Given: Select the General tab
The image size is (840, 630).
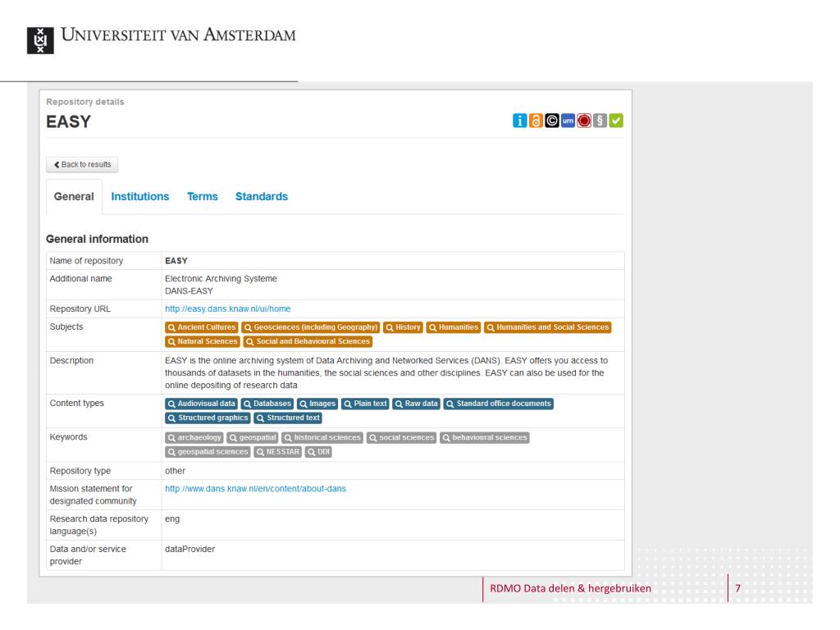Looking at the screenshot, I should pyautogui.click(x=74, y=197).
